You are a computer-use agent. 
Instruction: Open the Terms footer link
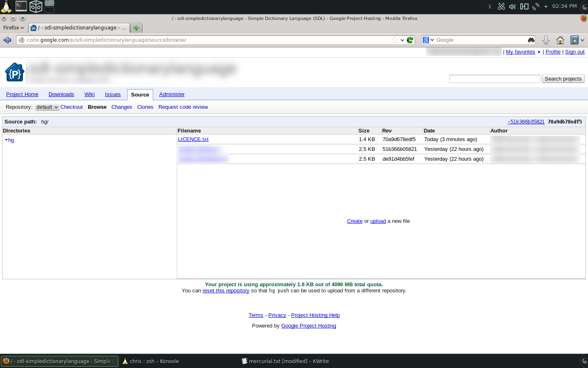[x=256, y=315]
